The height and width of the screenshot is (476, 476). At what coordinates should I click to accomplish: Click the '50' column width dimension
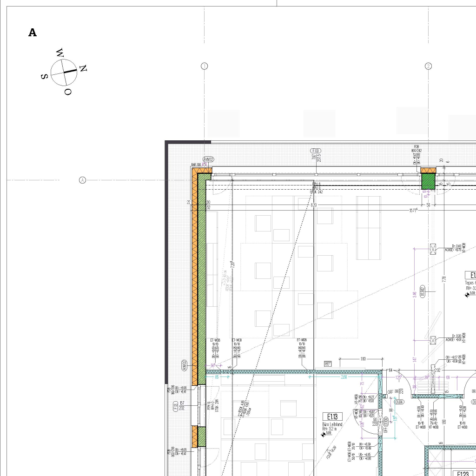pyautogui.click(x=428, y=205)
